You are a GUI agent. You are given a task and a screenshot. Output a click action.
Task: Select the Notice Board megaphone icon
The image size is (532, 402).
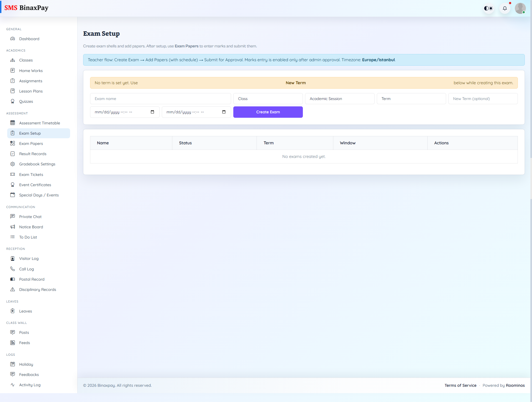[x=13, y=227]
